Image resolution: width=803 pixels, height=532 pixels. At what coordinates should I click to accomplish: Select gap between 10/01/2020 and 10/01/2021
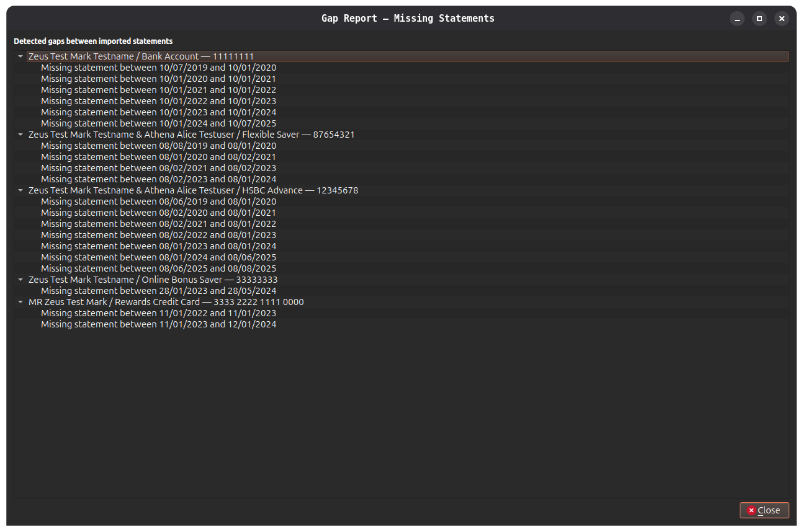(x=414, y=79)
